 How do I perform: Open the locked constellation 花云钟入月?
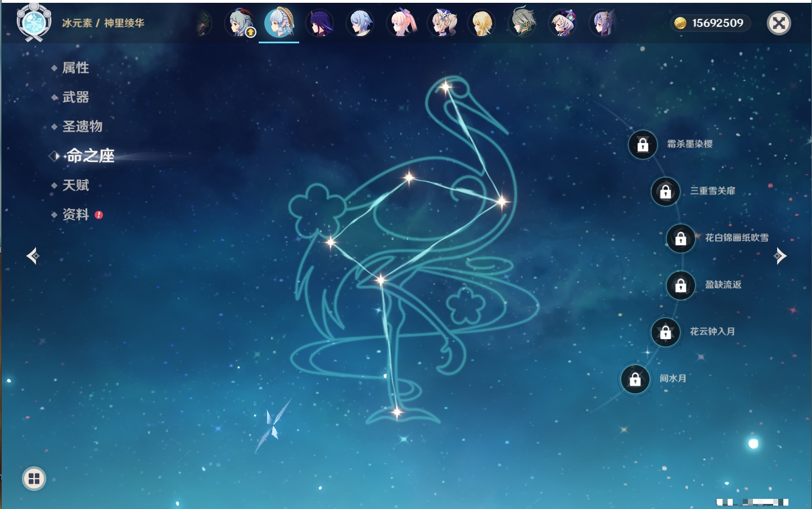[x=665, y=332]
